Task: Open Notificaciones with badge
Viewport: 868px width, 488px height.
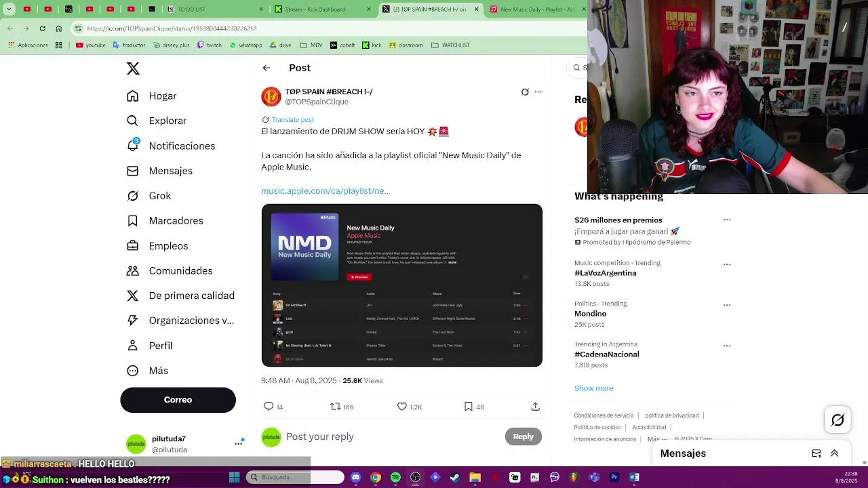Action: (x=171, y=146)
